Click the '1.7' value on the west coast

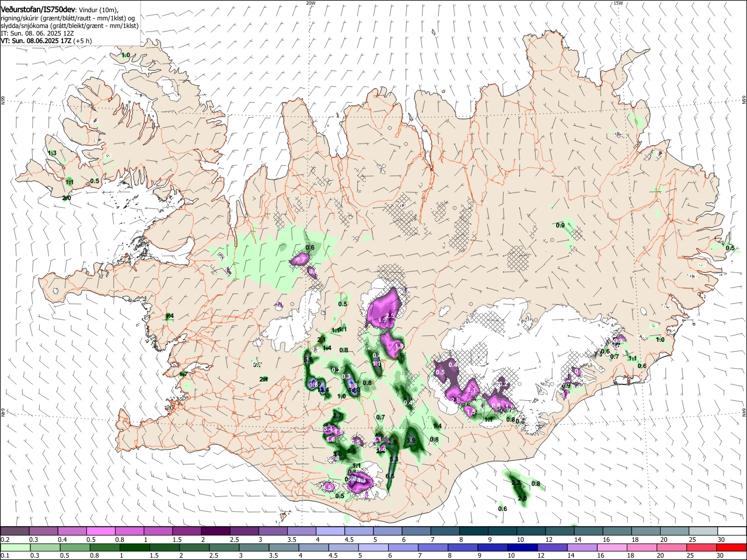183,374
